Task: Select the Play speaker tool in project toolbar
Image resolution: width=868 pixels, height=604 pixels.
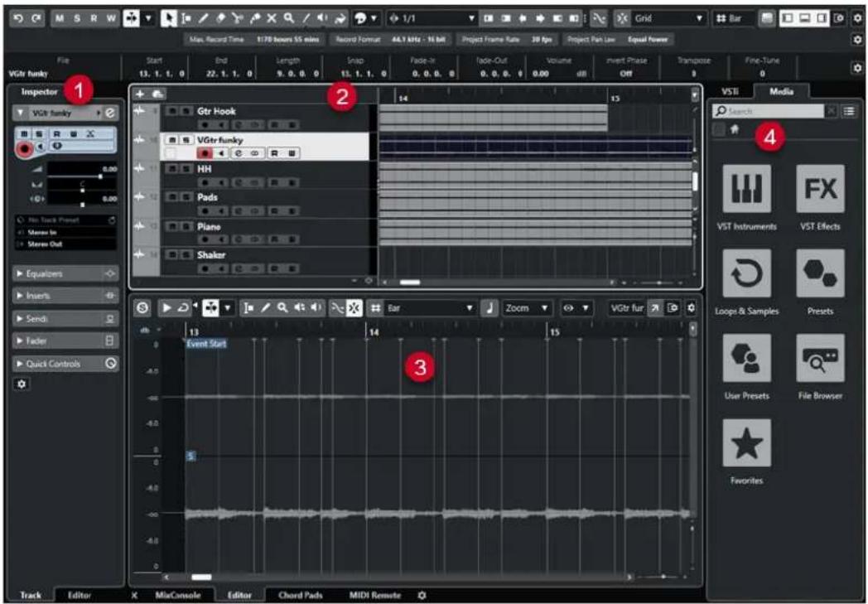Action: pyautogui.click(x=322, y=18)
